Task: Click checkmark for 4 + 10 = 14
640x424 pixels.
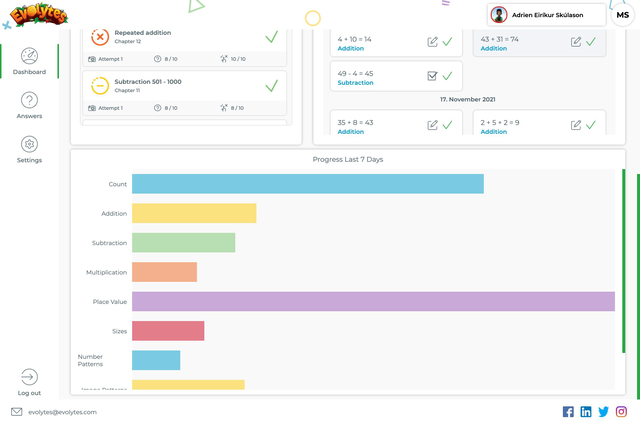Action: click(447, 42)
